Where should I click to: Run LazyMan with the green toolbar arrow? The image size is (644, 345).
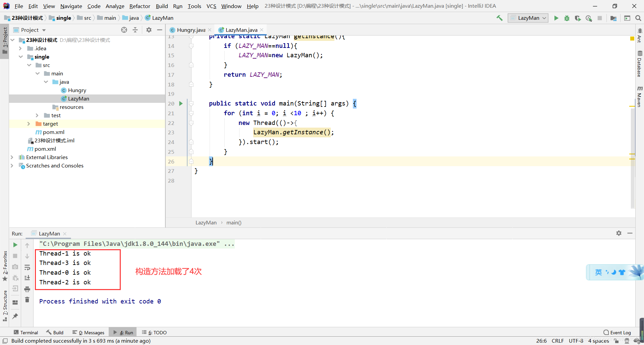tap(556, 18)
